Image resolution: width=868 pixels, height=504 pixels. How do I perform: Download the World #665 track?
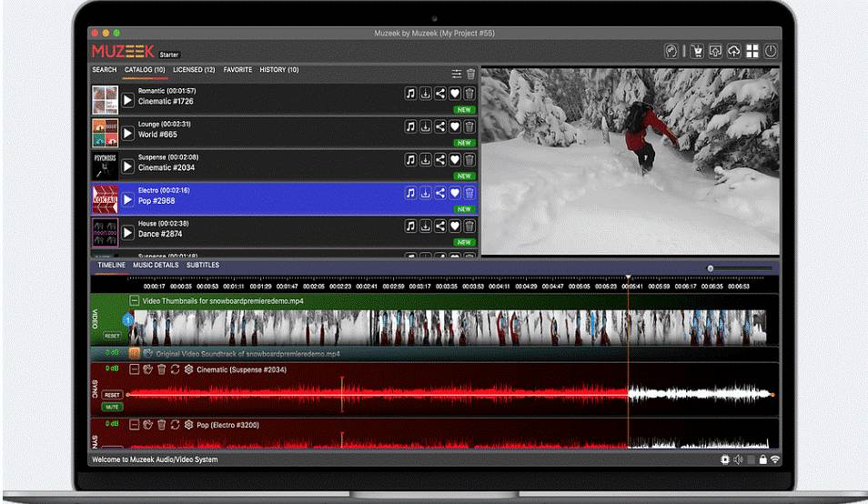tap(425, 126)
